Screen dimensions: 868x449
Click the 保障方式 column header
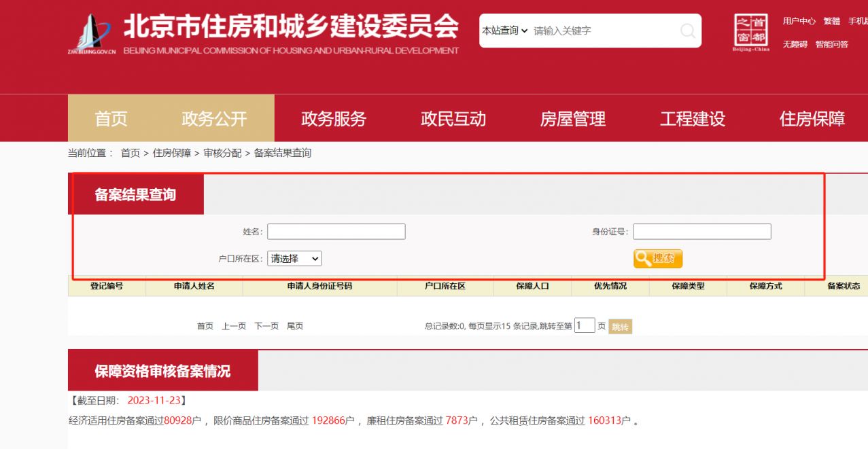[765, 286]
